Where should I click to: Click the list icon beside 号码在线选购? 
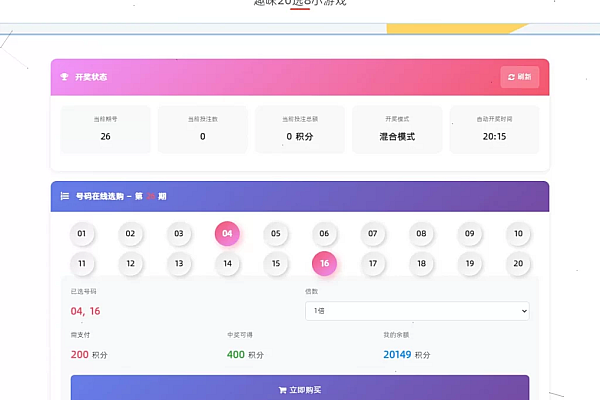coord(65,196)
